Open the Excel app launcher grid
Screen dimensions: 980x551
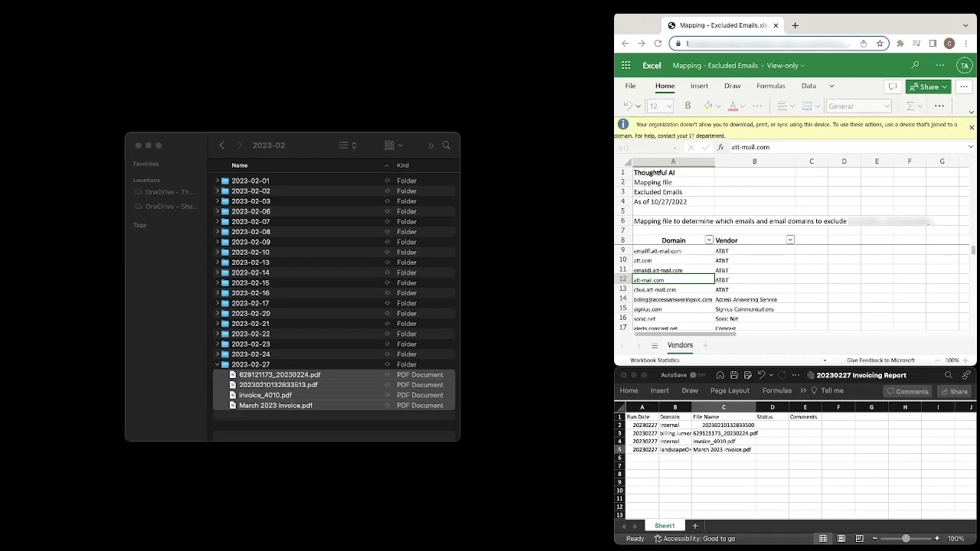pyautogui.click(x=626, y=66)
